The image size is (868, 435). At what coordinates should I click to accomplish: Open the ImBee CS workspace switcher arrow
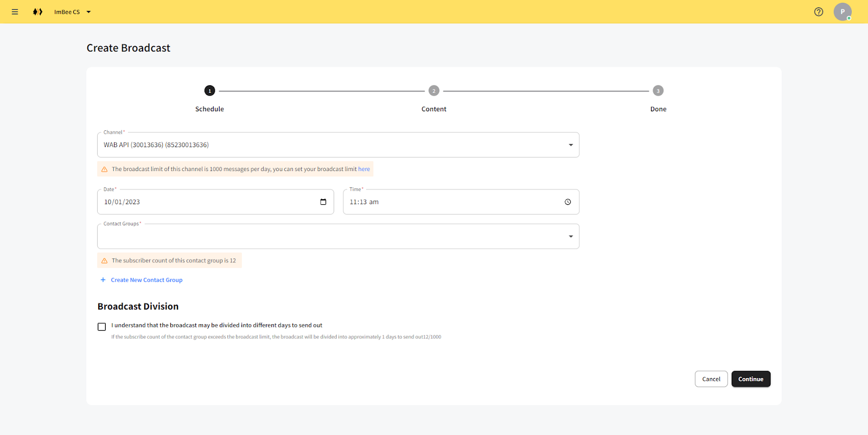click(x=88, y=12)
